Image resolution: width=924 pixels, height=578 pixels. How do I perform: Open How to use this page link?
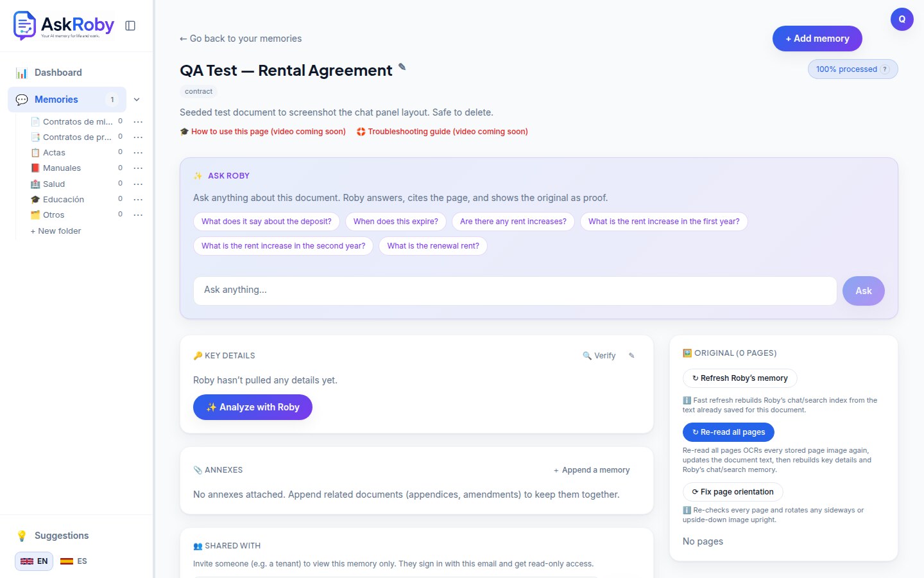(x=263, y=132)
